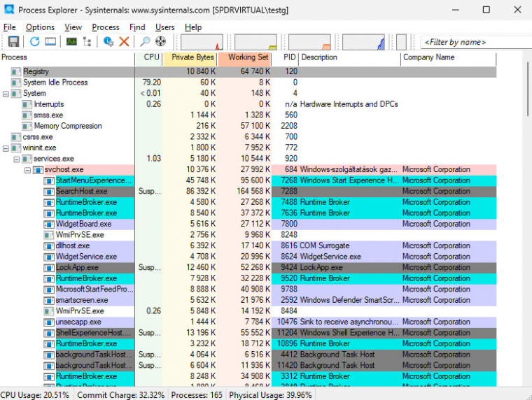Open the Process menu

tap(106, 27)
